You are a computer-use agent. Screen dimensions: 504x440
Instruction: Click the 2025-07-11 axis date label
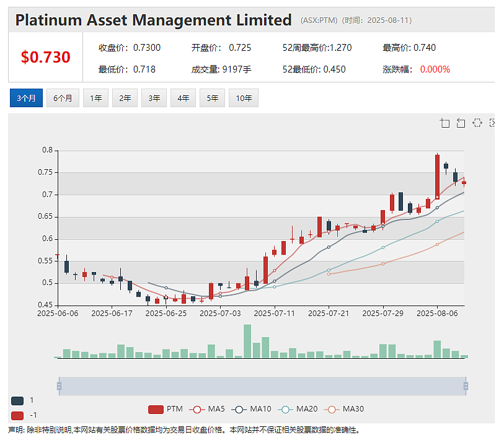(x=274, y=314)
